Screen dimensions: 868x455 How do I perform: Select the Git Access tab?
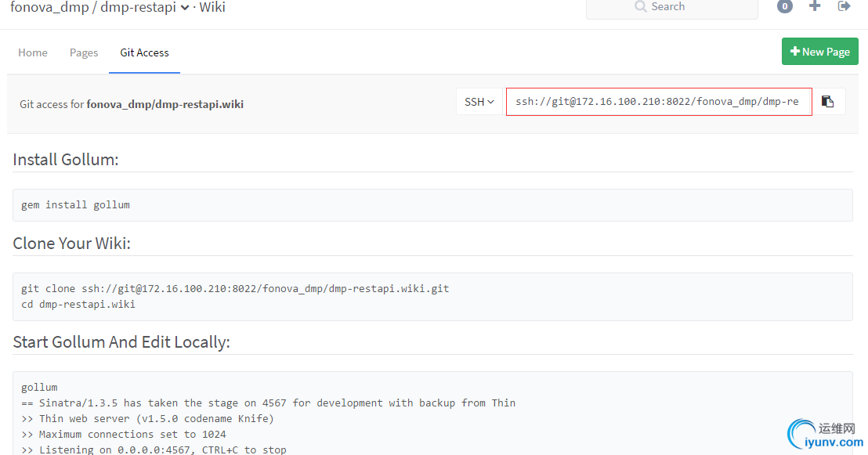point(144,52)
